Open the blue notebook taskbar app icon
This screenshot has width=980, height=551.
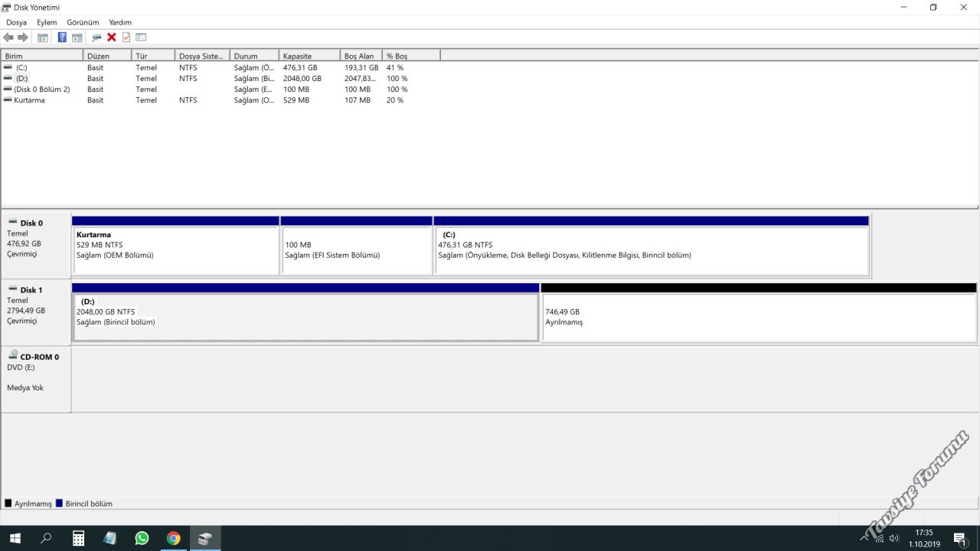click(109, 538)
